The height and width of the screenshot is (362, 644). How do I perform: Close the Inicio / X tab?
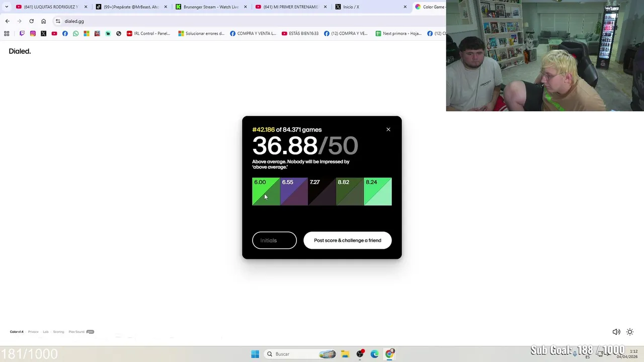[x=405, y=7]
